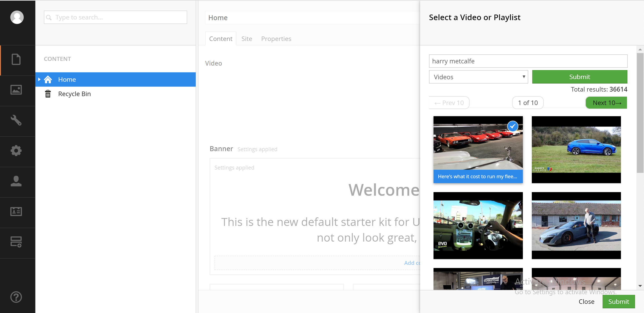Expand the Home tree node arrow
Viewport: 644px width, 313px height.
point(39,79)
